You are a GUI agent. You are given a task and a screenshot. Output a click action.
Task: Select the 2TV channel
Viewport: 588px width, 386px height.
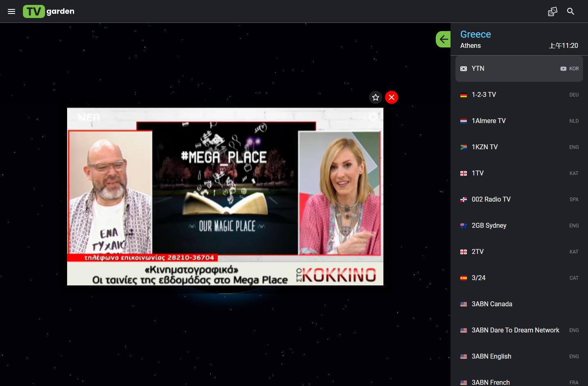tap(519, 252)
